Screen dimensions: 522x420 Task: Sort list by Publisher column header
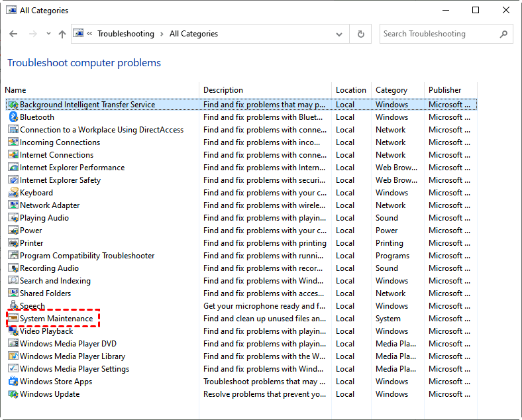click(444, 90)
